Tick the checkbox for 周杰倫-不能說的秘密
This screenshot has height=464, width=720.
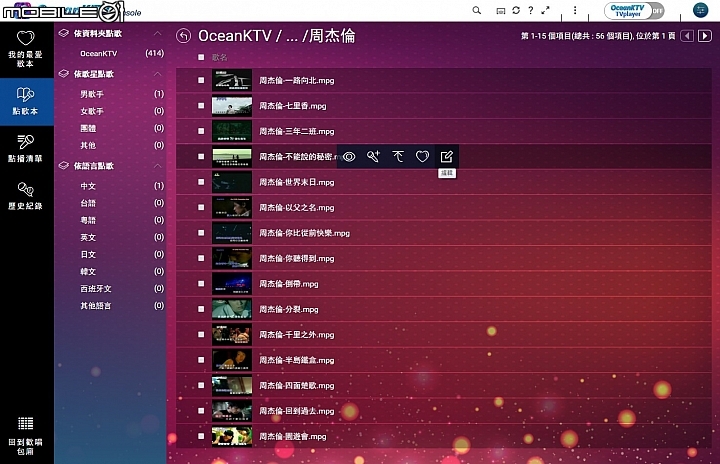point(201,157)
